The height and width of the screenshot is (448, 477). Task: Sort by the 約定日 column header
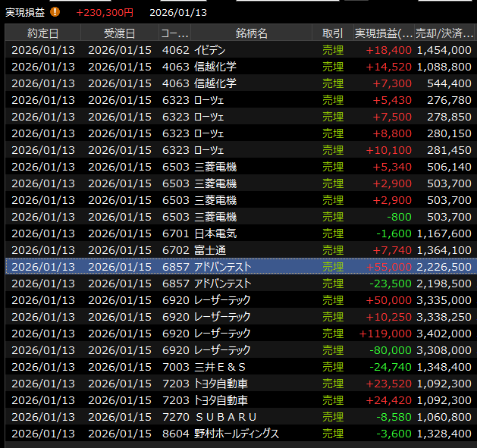pyautogui.click(x=42, y=33)
